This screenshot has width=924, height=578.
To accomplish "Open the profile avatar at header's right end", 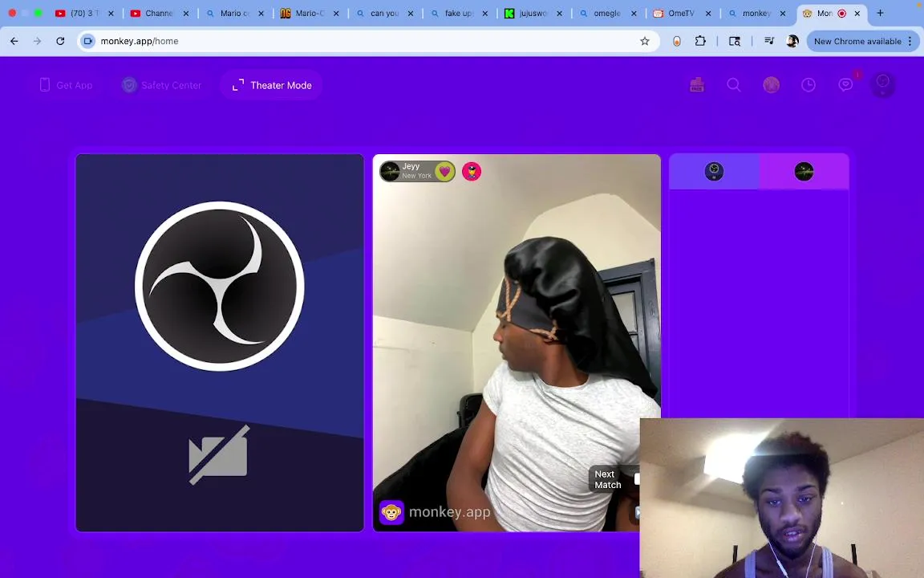I will point(883,84).
